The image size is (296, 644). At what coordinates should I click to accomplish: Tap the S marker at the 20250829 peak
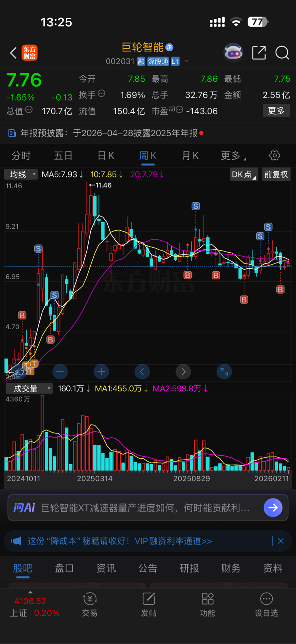coord(196,206)
